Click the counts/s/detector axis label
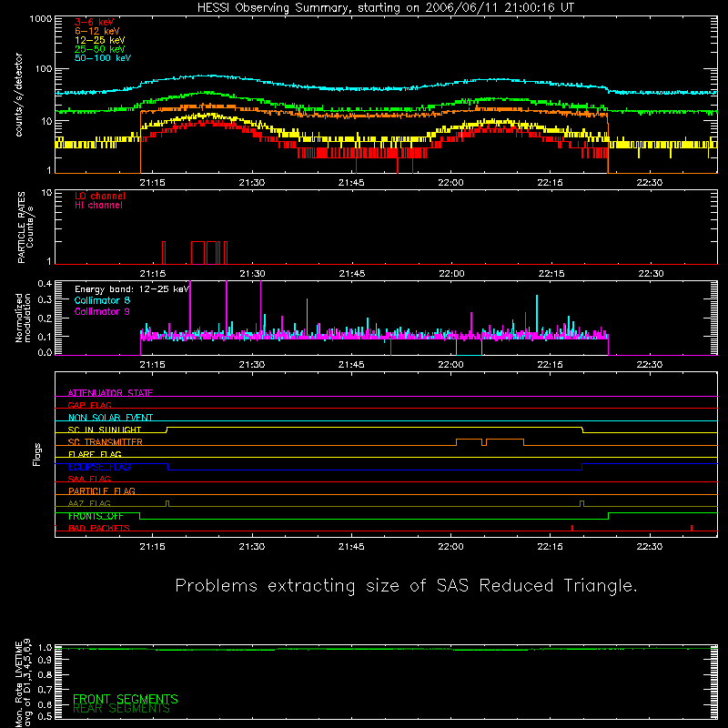Viewport: 728px width, 728px height. [19, 95]
